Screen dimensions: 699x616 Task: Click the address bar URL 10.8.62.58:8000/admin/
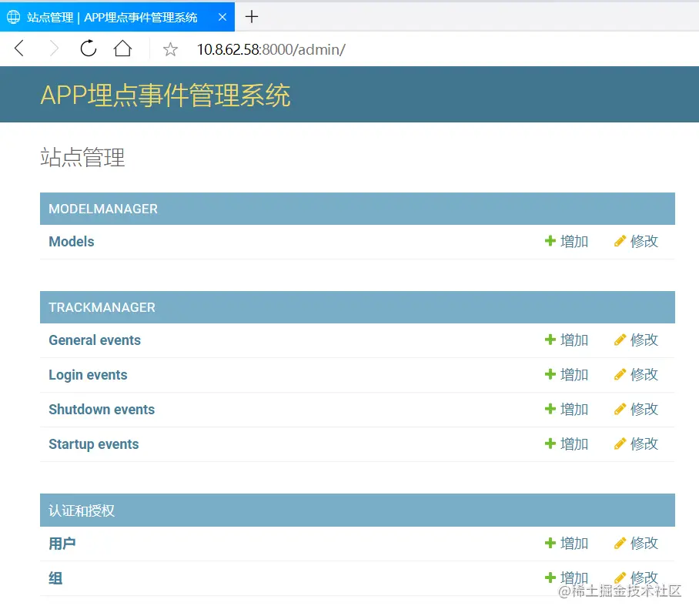pos(271,49)
